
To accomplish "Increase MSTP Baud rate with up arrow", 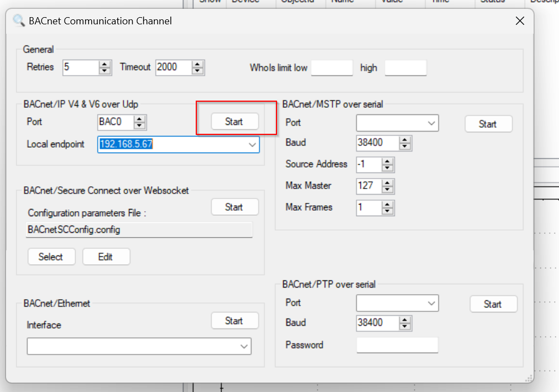I will coord(405,140).
